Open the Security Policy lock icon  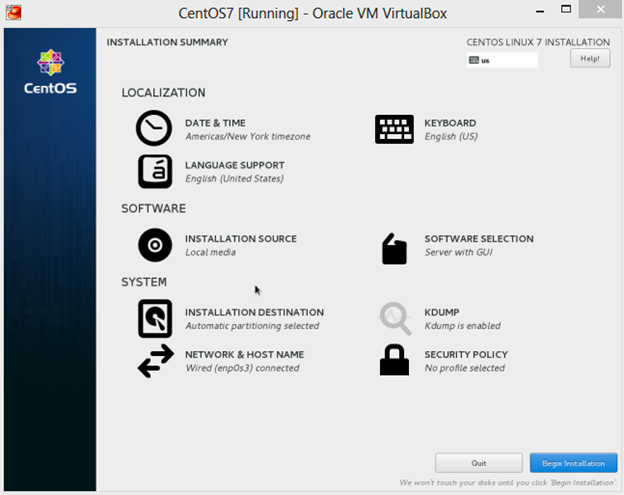tap(394, 360)
